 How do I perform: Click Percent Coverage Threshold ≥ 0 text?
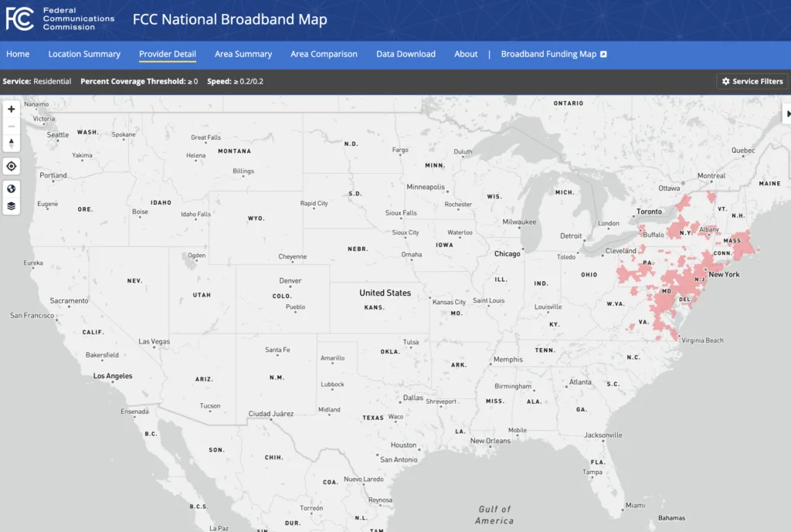(x=139, y=81)
